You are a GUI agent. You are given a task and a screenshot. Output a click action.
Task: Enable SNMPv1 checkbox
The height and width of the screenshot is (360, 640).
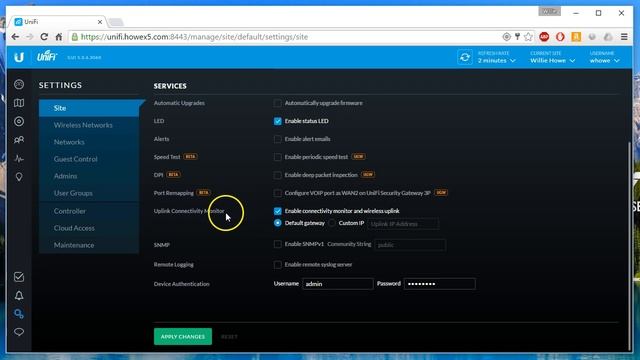pyautogui.click(x=278, y=244)
